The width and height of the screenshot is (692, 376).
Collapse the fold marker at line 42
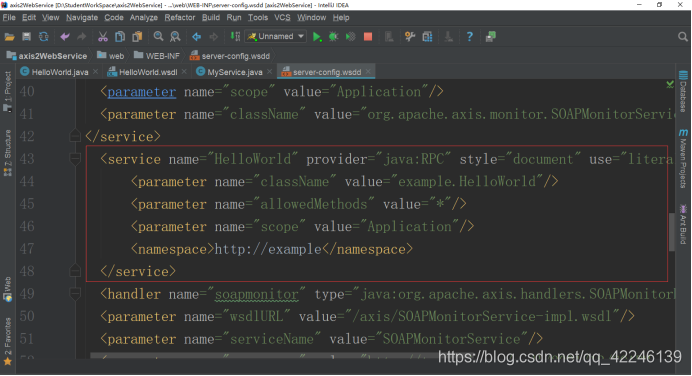[75, 136]
